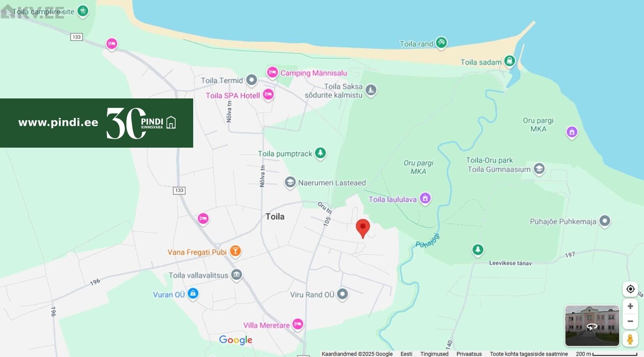Click the Google logo on the map
Screen dimensions: 644x357
(236, 340)
